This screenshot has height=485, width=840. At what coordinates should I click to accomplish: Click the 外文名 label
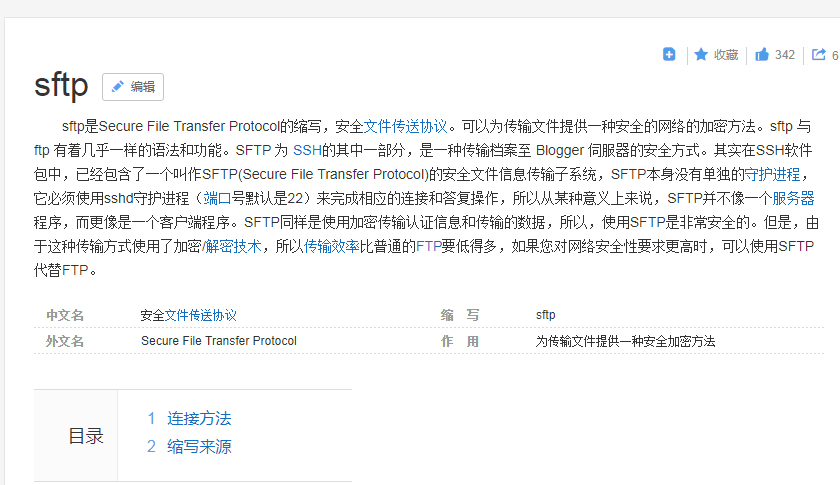(x=65, y=341)
